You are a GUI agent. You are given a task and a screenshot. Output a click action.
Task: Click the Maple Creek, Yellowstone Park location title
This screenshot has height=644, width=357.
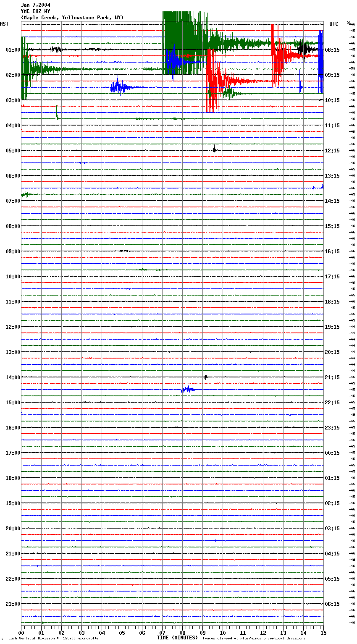(x=72, y=18)
